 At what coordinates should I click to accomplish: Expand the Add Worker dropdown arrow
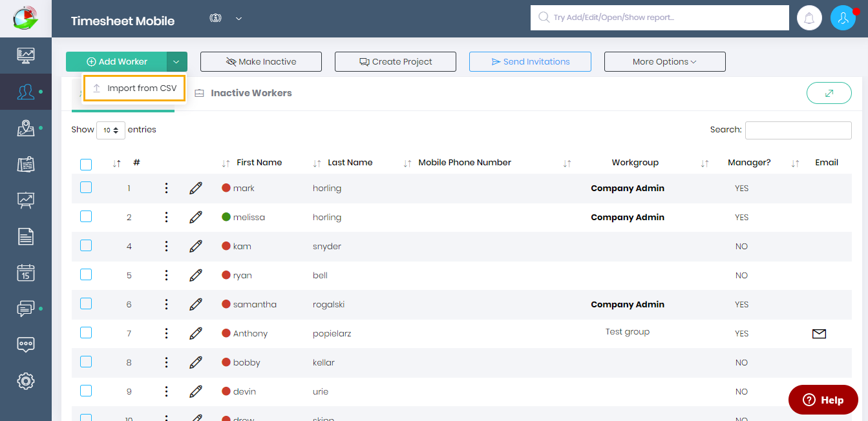click(176, 62)
